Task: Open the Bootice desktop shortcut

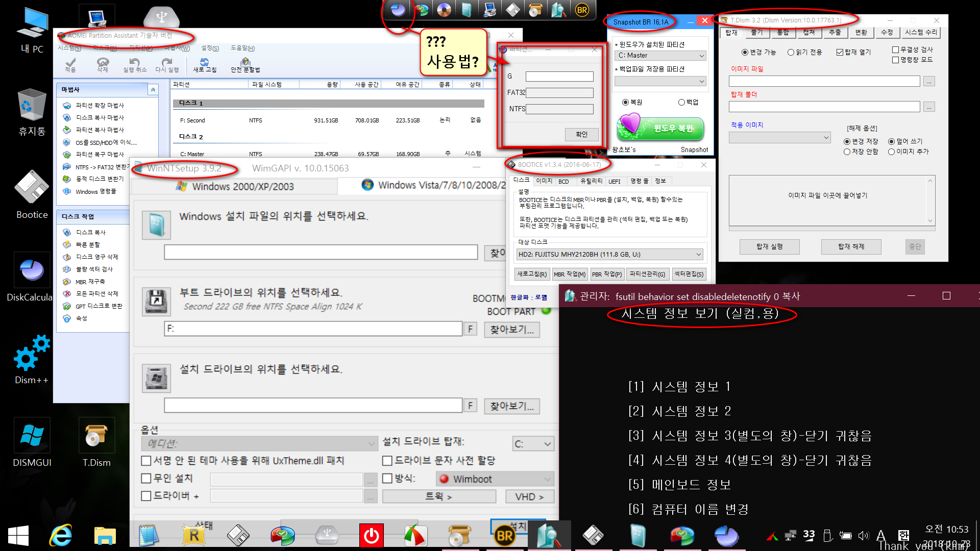Action: point(32,195)
